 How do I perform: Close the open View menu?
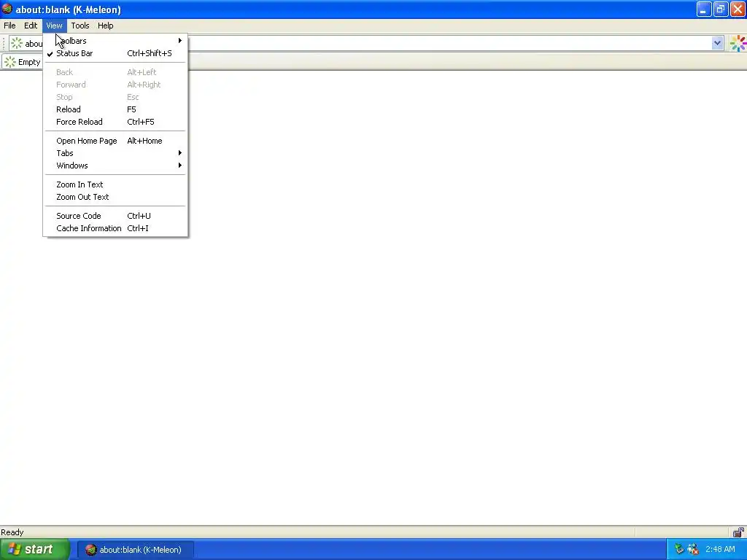(54, 26)
